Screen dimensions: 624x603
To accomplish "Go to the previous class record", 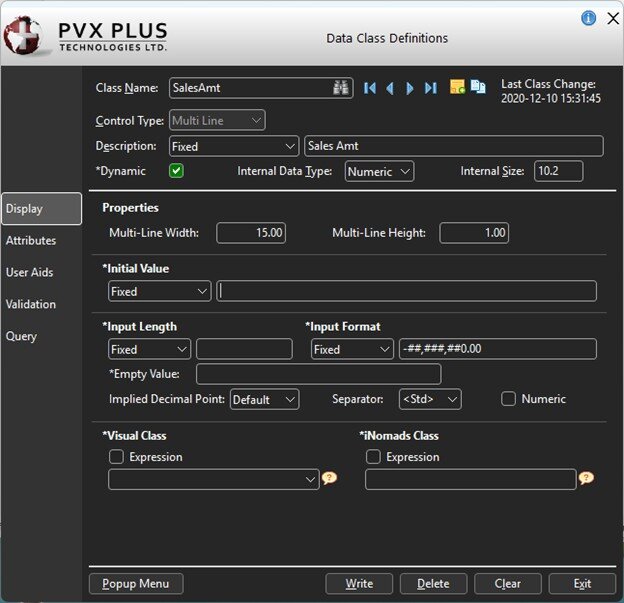I will pyautogui.click(x=390, y=88).
